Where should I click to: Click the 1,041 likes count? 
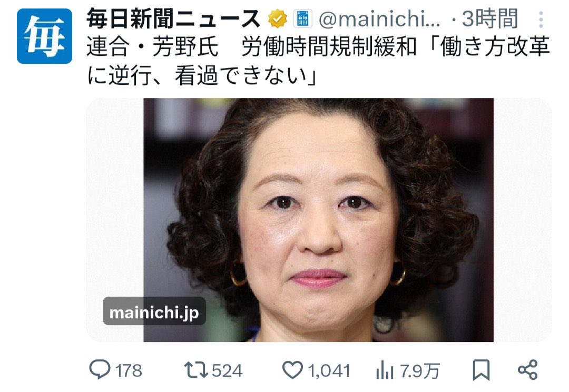pyautogui.click(x=329, y=371)
